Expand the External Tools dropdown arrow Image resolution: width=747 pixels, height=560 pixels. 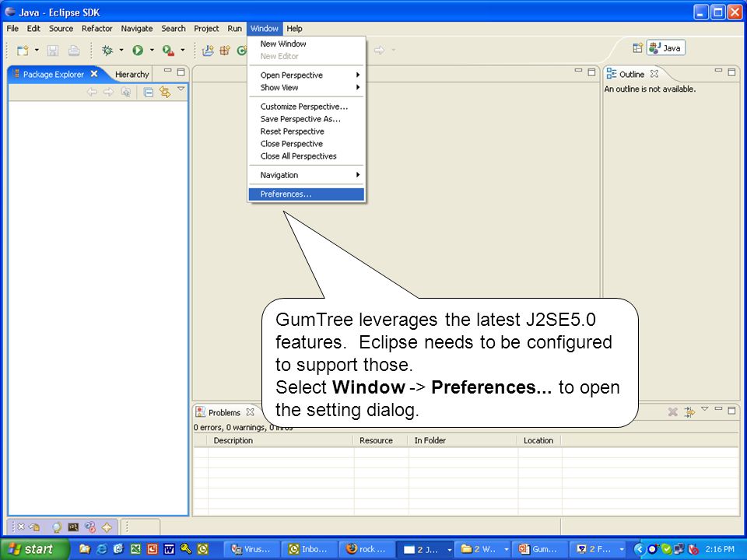182,50
